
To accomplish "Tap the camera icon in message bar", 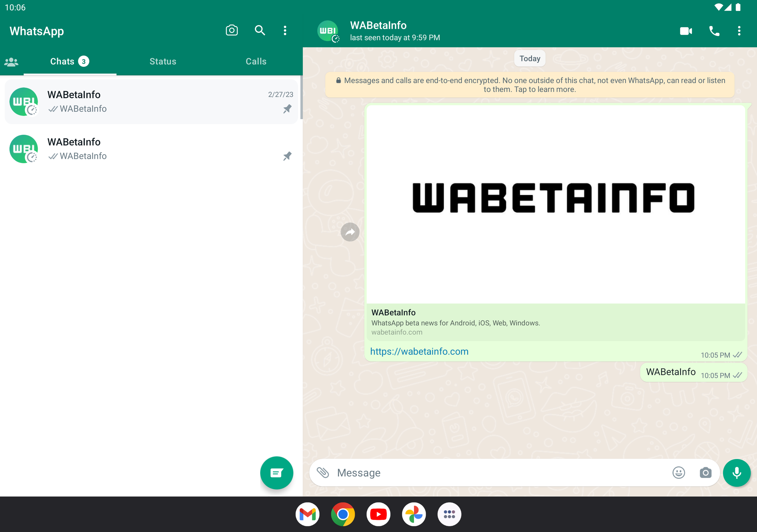I will 705,473.
